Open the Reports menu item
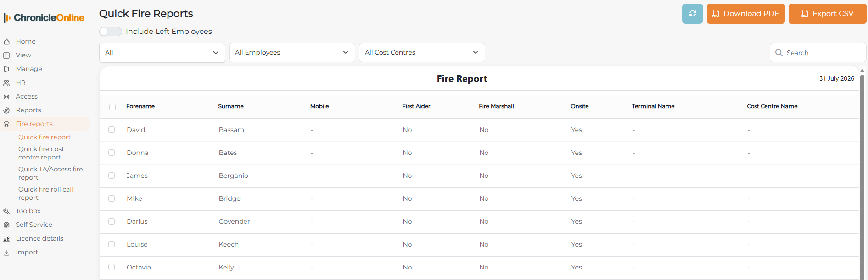 coord(28,110)
